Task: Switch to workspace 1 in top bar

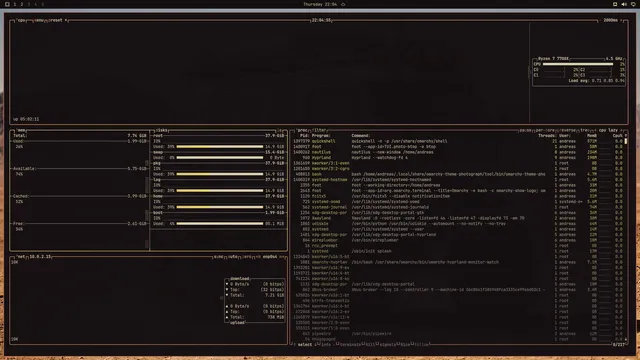Action: (x=15, y=4)
